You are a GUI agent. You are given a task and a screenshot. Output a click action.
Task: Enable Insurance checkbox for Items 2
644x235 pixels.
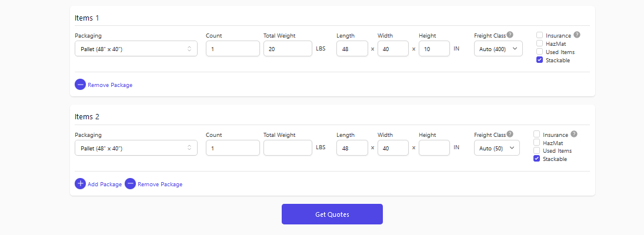pyautogui.click(x=536, y=134)
